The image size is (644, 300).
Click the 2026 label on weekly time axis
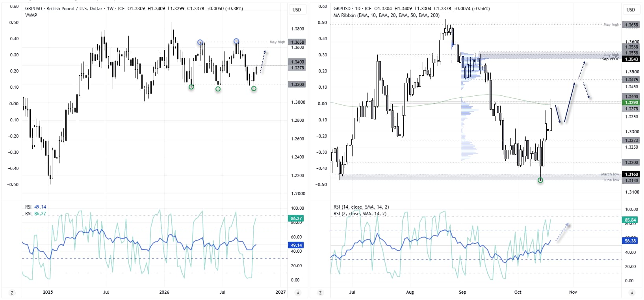tap(164, 293)
